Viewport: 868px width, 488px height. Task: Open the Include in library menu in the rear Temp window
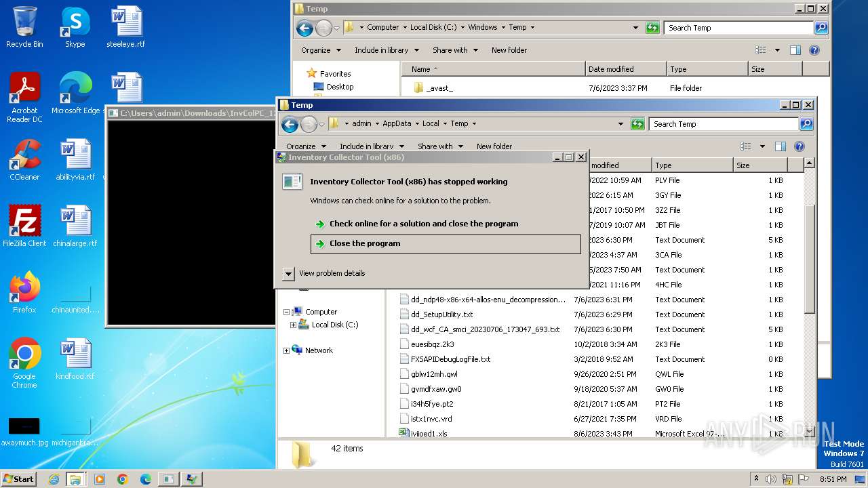387,50
